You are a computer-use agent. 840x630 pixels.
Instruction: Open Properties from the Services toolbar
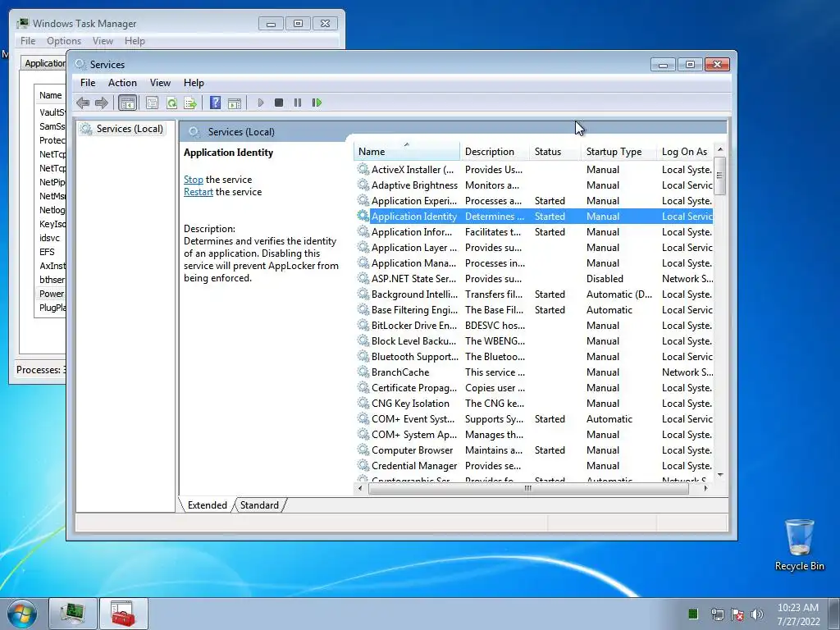pos(152,103)
